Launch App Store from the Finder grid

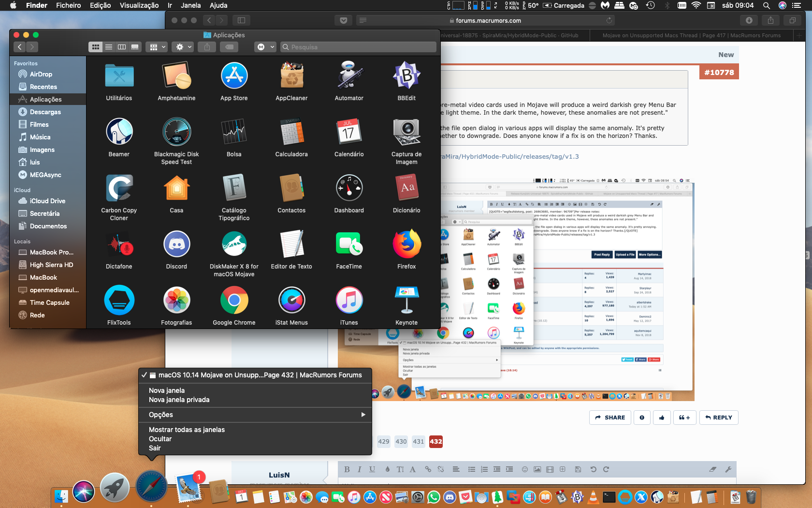(234, 76)
